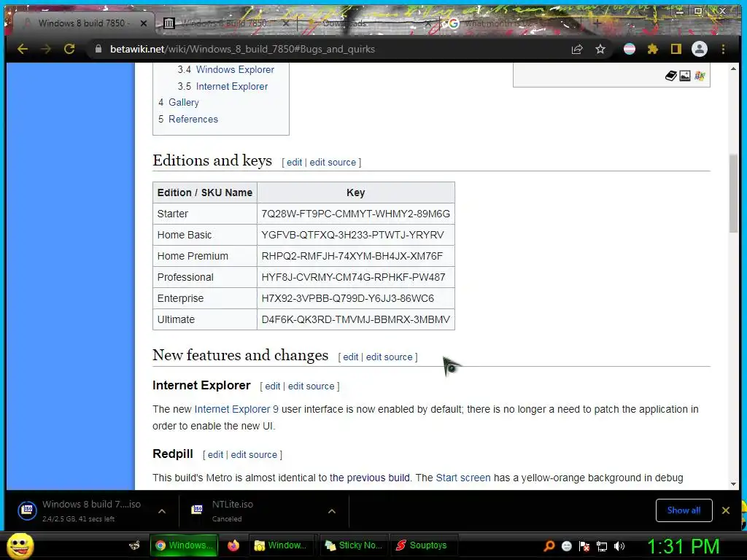Click the Windows flag icon in infobox

point(700,76)
